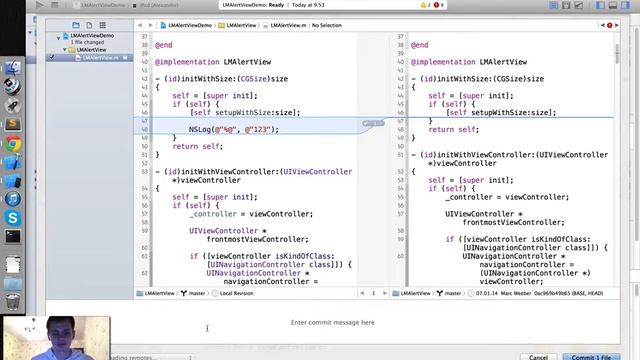The width and height of the screenshot is (640, 360).
Task: Click the change discard toggle between diffs
Action: click(x=373, y=123)
